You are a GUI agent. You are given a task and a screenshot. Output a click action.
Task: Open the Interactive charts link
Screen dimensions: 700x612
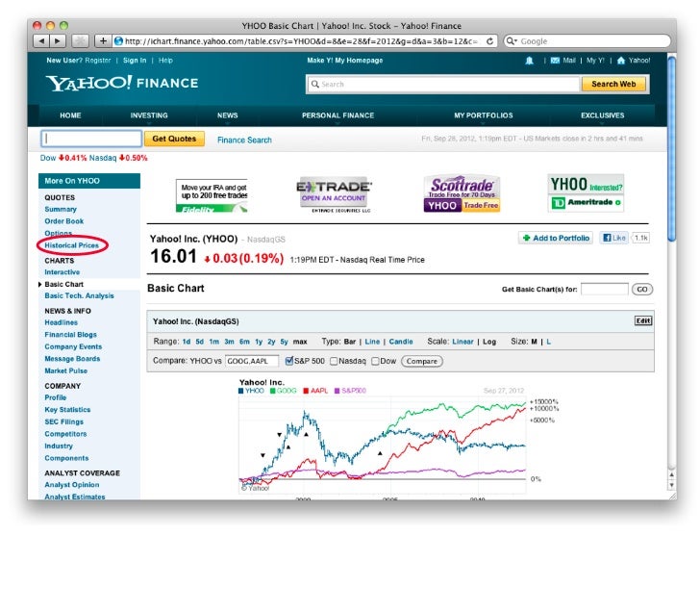(x=62, y=272)
